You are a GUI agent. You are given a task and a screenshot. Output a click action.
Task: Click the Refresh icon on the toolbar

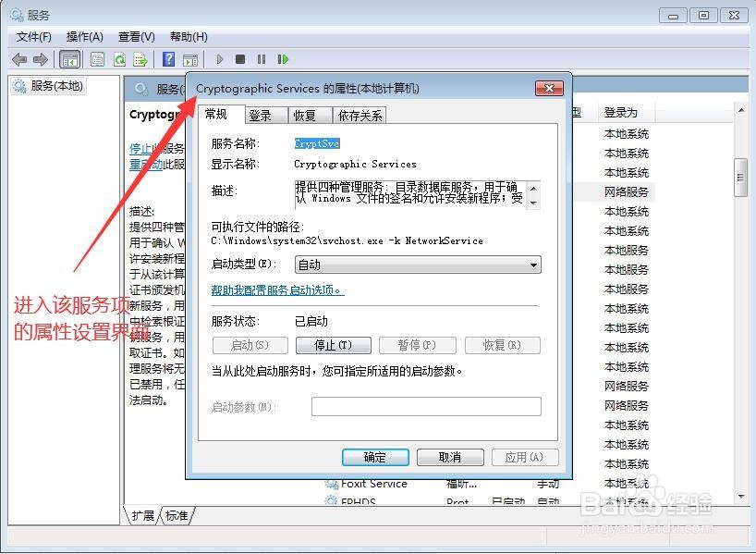click(x=120, y=59)
